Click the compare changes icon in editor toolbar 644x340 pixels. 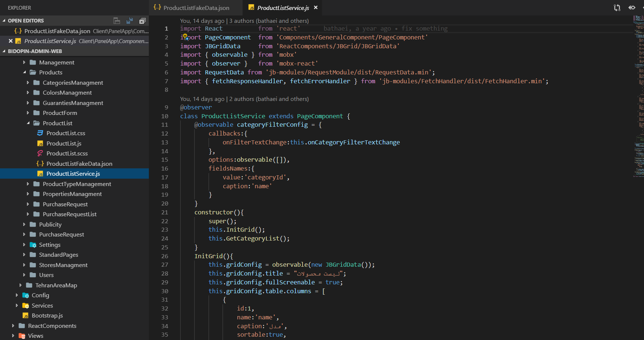[x=617, y=7]
